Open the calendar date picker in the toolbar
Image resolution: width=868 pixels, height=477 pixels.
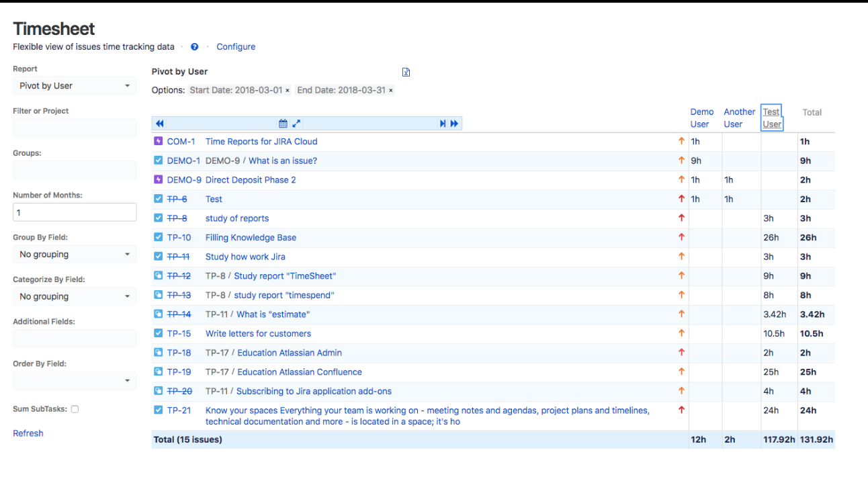coord(283,123)
